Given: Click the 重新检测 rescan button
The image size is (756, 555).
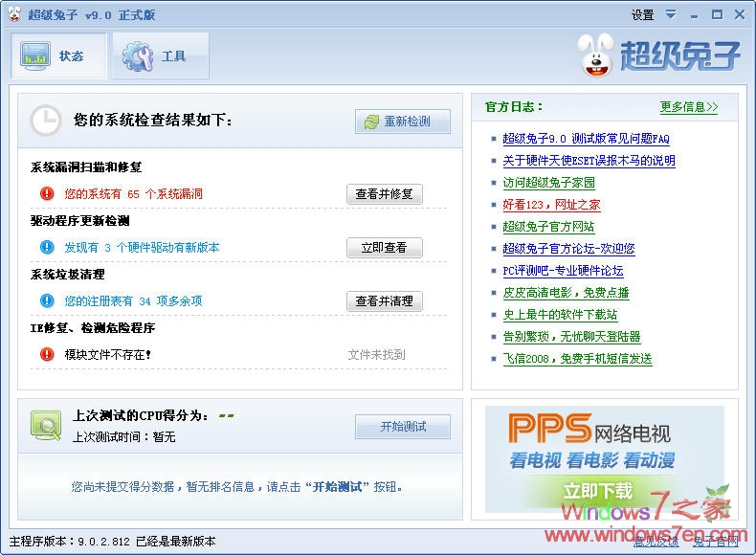Looking at the screenshot, I should (403, 122).
